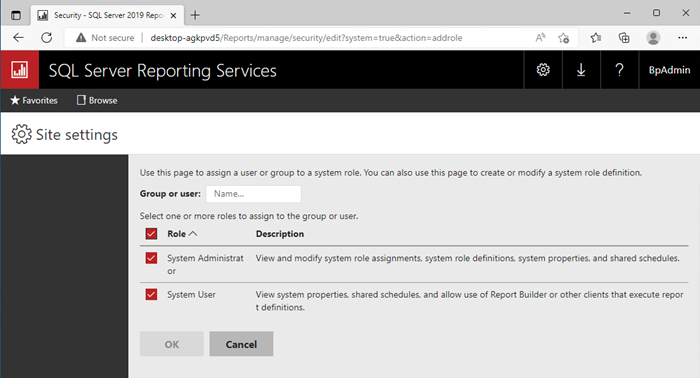Sort by the Role column header
This screenshot has height=378, width=700.
(182, 234)
